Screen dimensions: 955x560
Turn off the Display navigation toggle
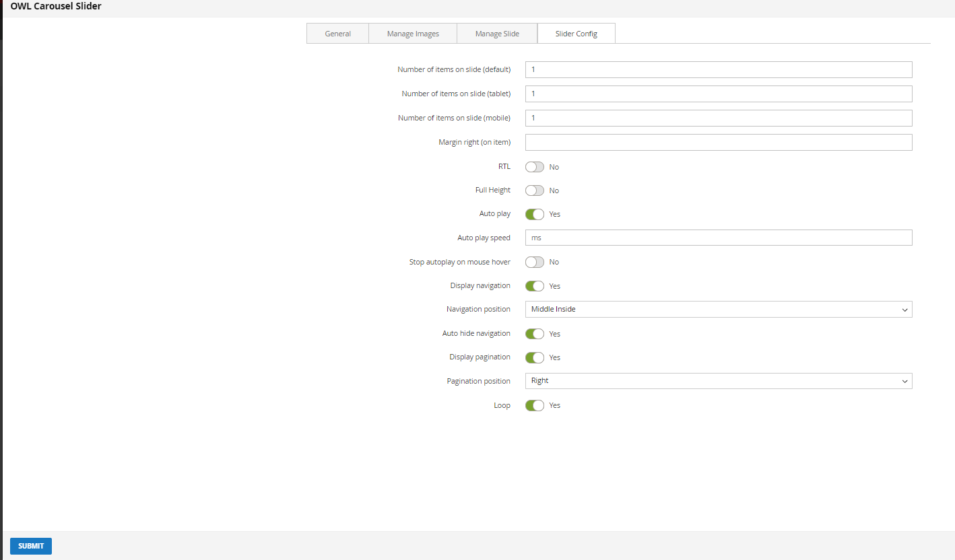pyautogui.click(x=535, y=286)
